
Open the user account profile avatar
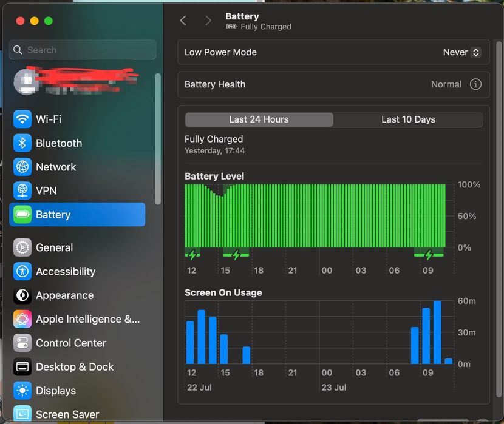[26, 81]
